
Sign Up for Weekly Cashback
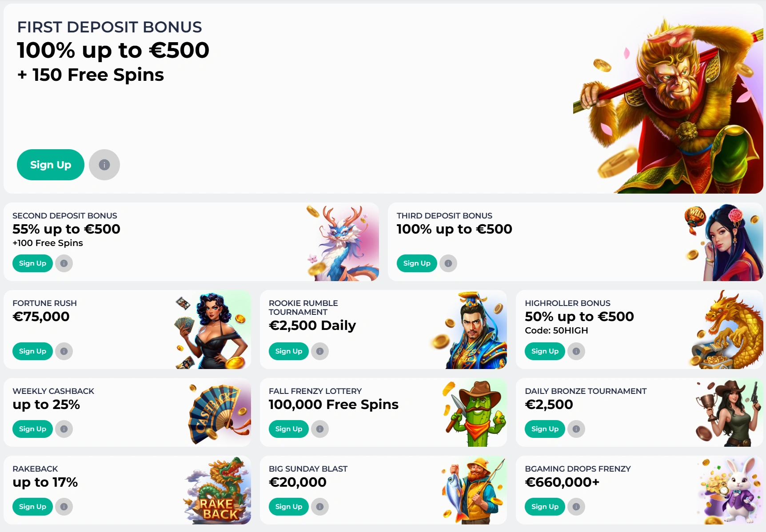pyautogui.click(x=32, y=429)
